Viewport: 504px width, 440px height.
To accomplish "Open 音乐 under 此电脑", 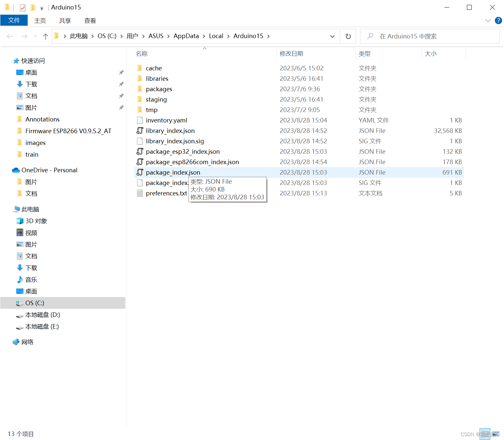I will [x=31, y=280].
